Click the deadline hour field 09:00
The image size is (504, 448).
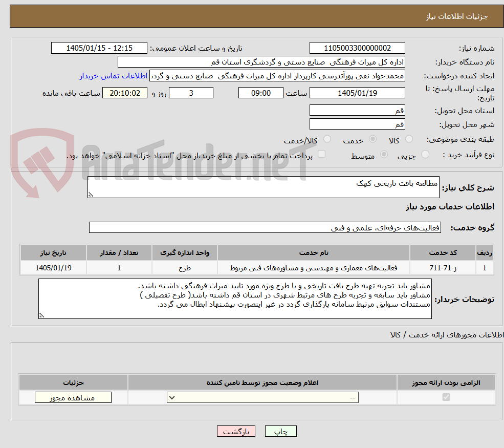(x=260, y=93)
